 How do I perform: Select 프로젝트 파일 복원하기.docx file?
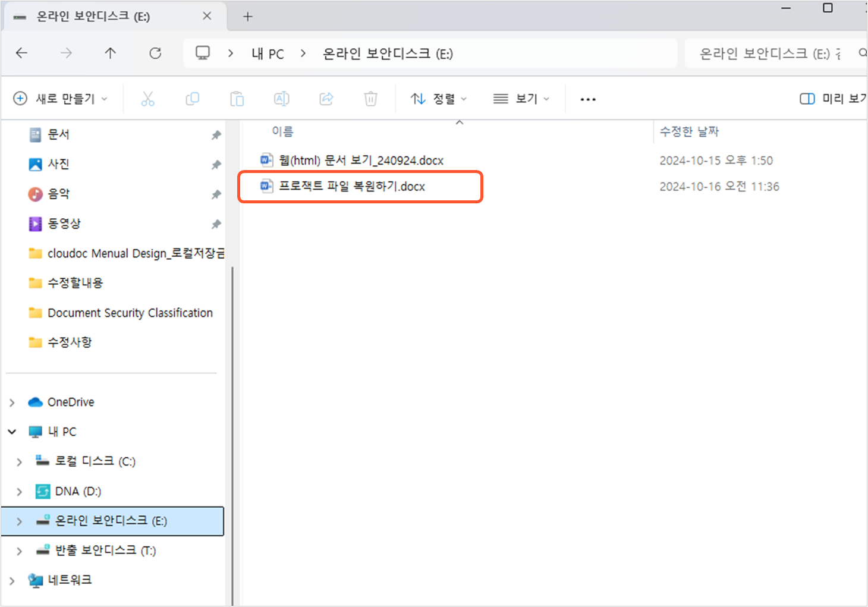(352, 187)
